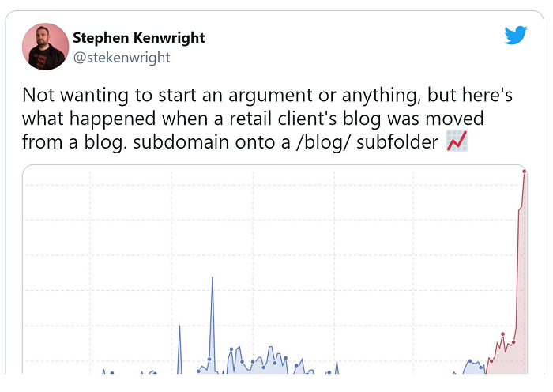This screenshot has height=392, width=553.
Task: Click the shorter blue spike peak
Action: 179,326
